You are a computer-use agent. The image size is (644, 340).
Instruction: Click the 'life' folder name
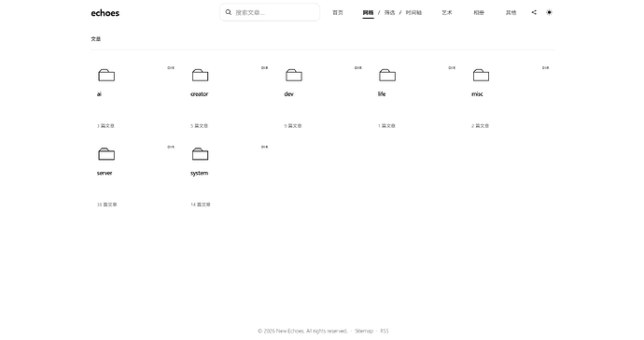click(x=382, y=94)
